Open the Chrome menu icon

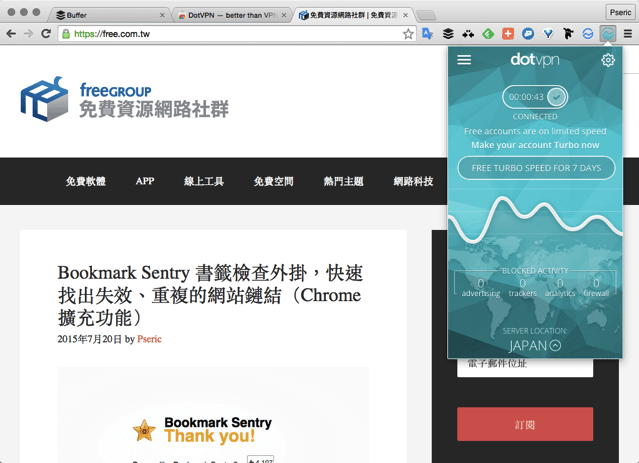(x=628, y=34)
